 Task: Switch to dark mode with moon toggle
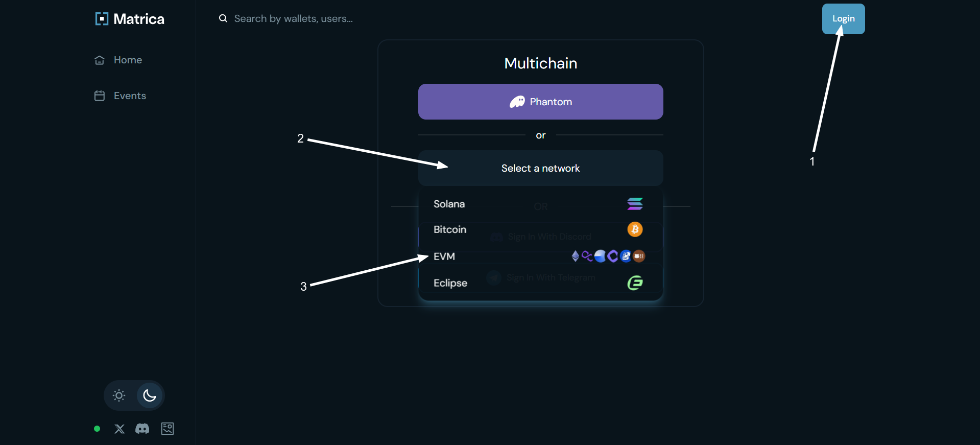[x=150, y=395]
